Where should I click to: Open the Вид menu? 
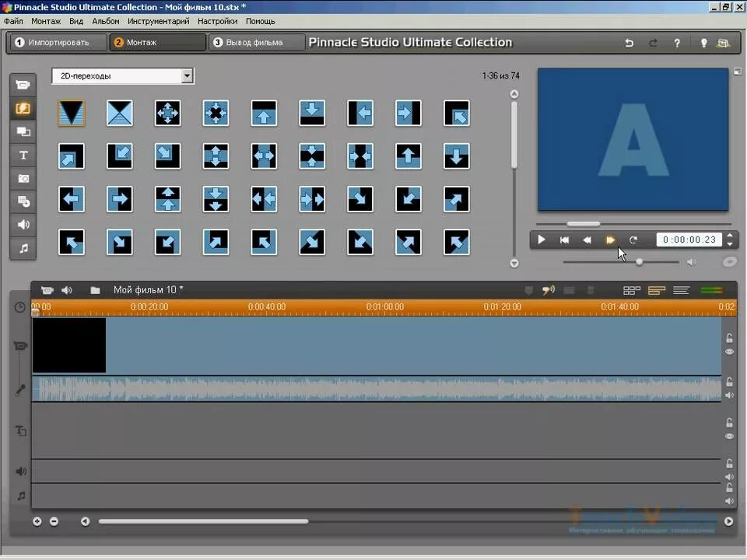(75, 21)
